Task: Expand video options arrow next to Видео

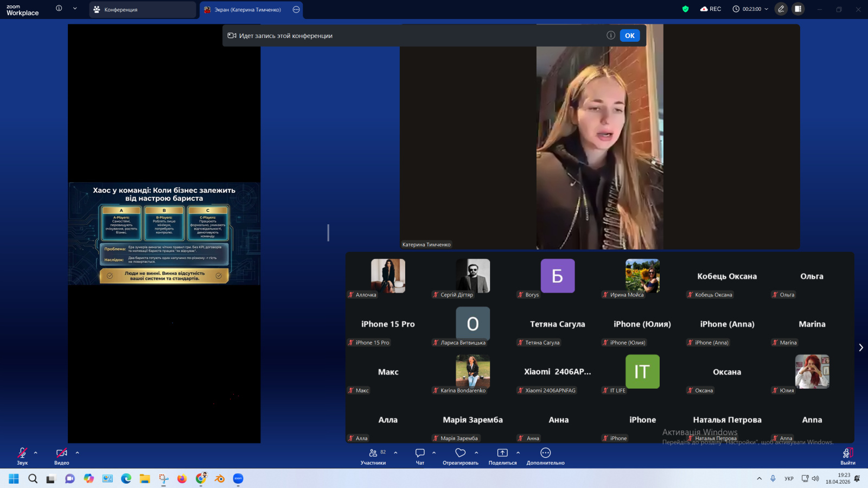Action: pyautogui.click(x=77, y=453)
